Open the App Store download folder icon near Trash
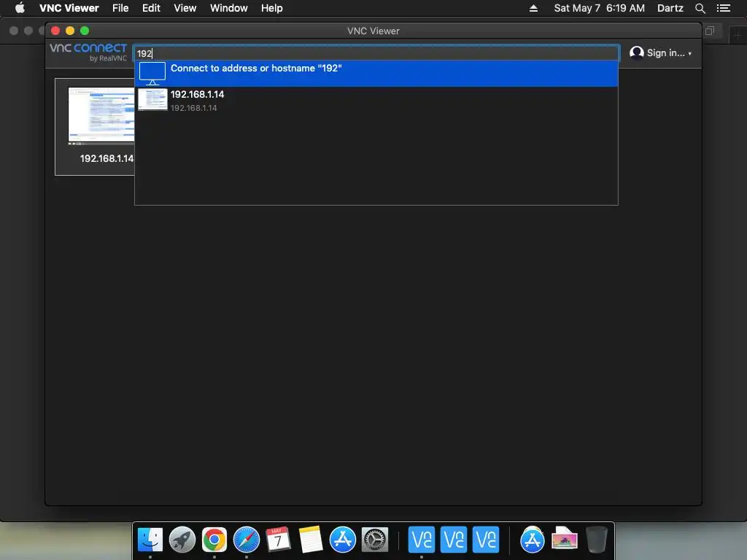 coord(532,540)
